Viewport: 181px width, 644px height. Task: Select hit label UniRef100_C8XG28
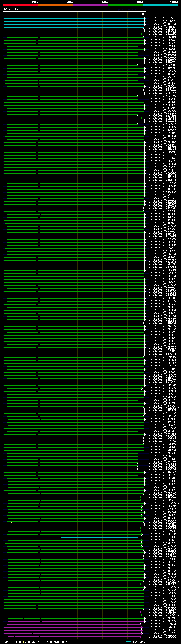click(x=162, y=590)
